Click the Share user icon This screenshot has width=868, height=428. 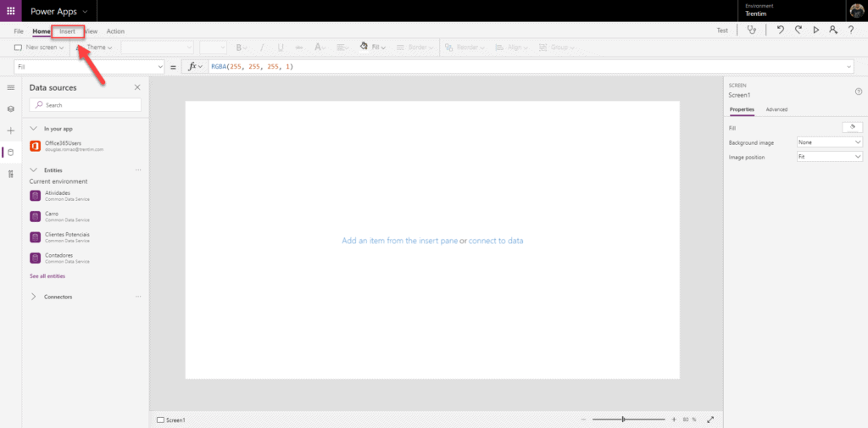832,30
